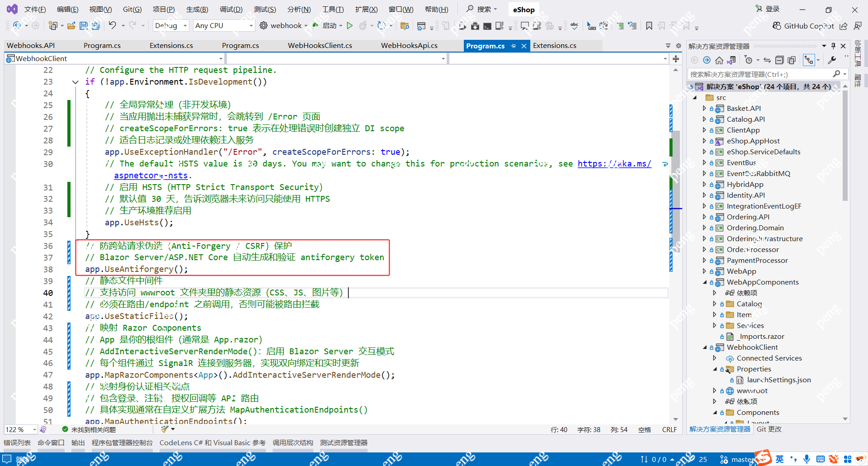868x466 pixels.
Task: Open the Git(G) menu
Action: (x=132, y=10)
